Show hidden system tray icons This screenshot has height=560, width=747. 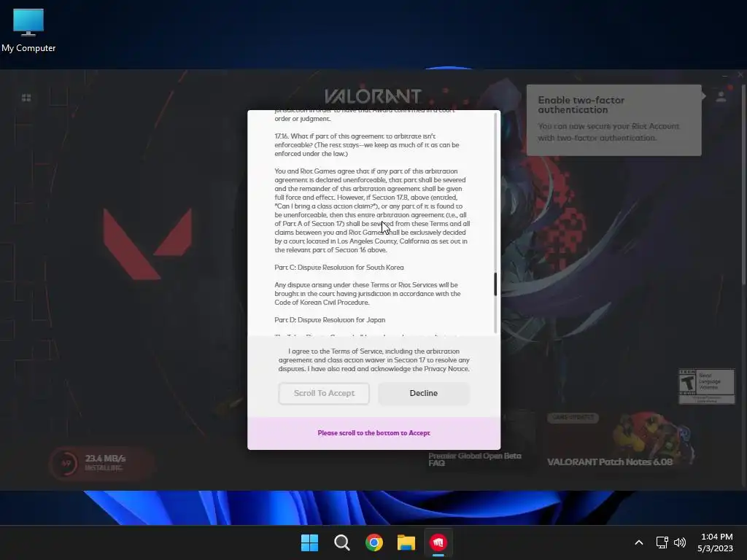(639, 542)
